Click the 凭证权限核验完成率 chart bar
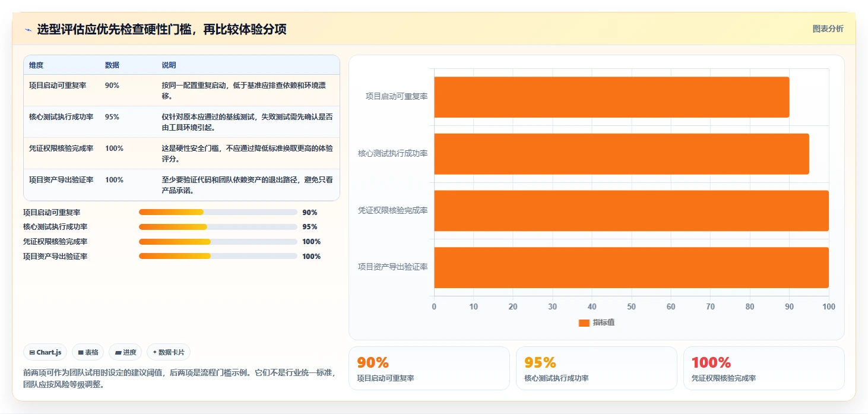Screen dimensions: 868x414 [631, 211]
